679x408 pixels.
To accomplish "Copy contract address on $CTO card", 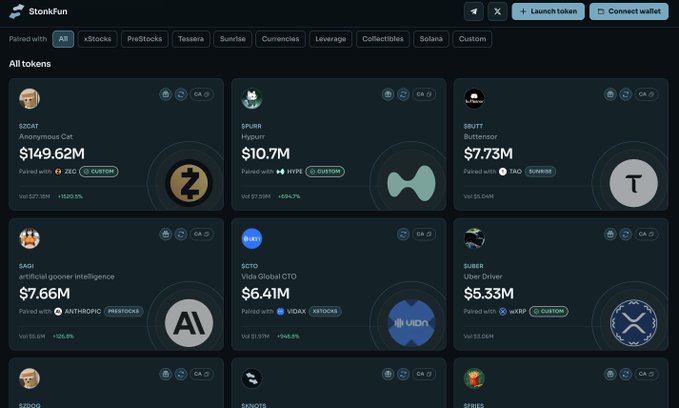I will [424, 234].
